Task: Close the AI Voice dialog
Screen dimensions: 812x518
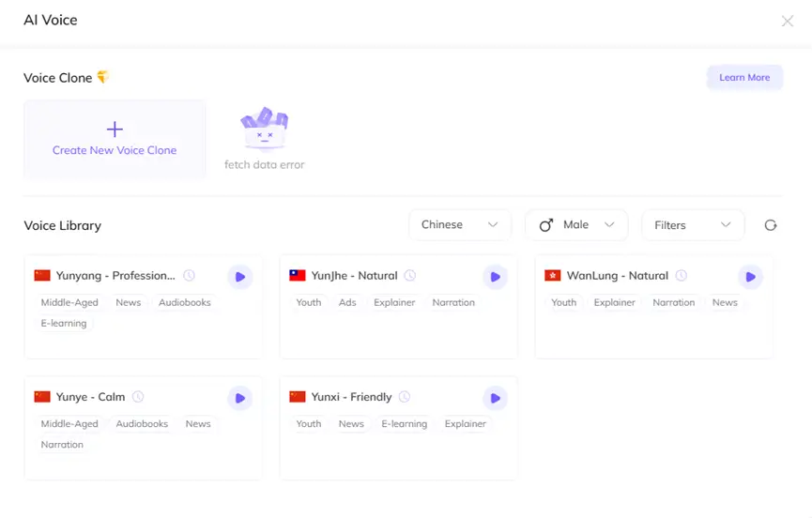Action: pos(788,21)
